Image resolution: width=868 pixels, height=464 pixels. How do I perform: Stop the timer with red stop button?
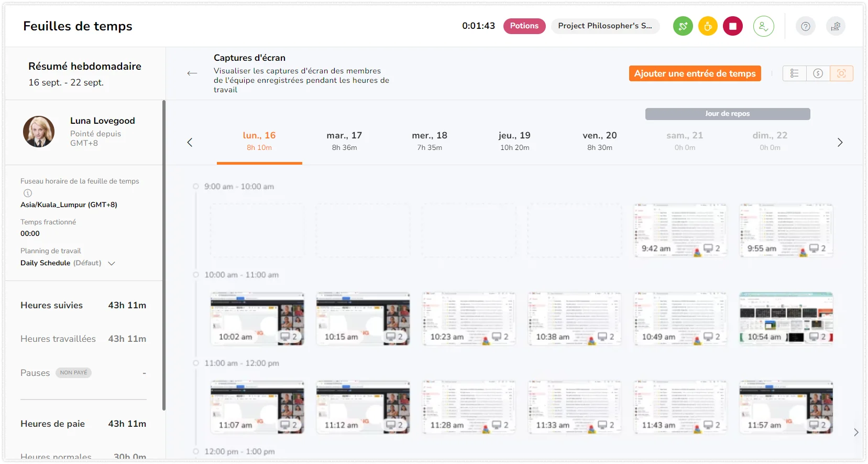733,26
